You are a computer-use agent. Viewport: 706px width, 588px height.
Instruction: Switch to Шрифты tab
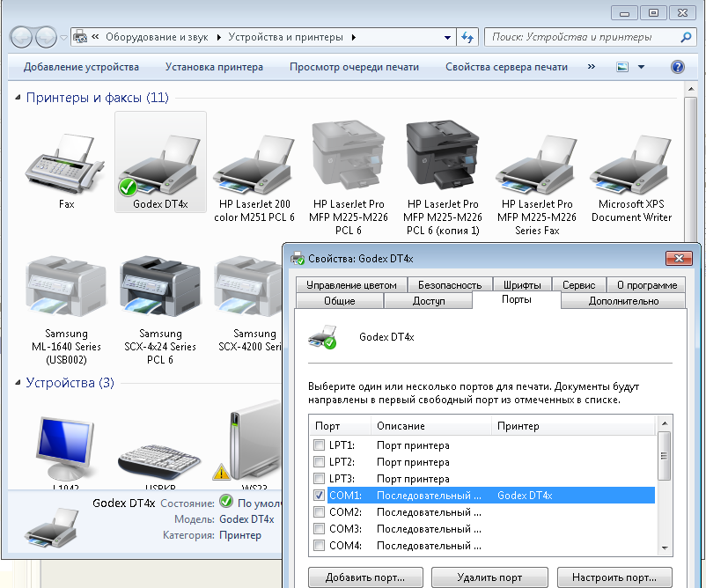pyautogui.click(x=522, y=285)
